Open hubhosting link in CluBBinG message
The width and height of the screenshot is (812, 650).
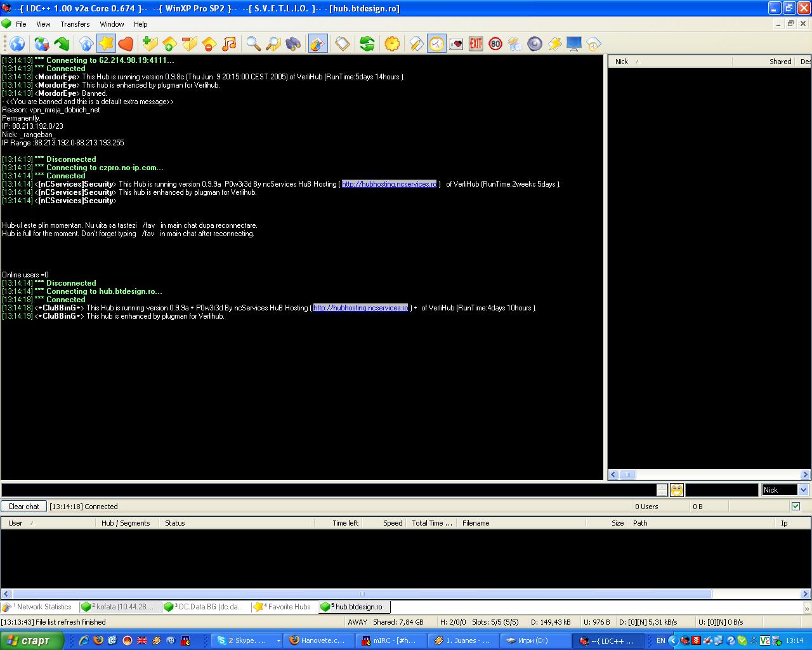[361, 308]
